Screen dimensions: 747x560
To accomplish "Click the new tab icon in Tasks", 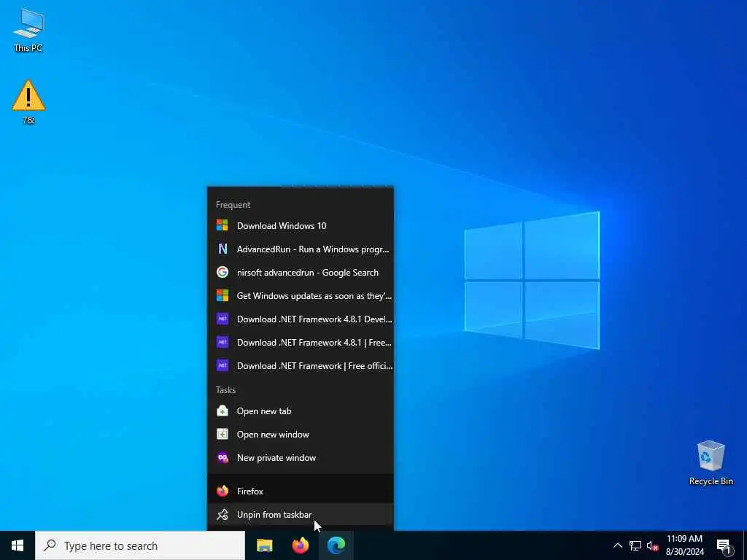I will click(x=222, y=411).
